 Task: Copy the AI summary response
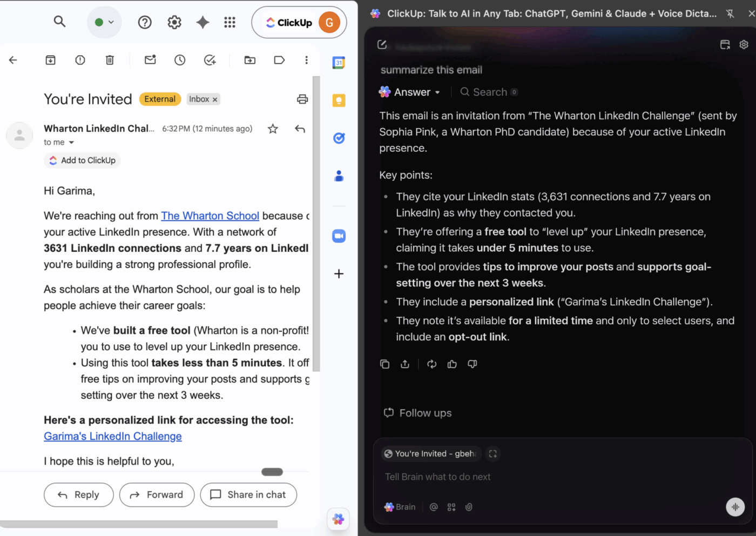(x=385, y=364)
